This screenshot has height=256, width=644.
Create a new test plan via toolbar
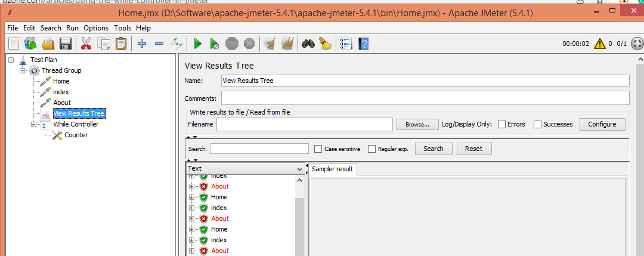[x=14, y=44]
